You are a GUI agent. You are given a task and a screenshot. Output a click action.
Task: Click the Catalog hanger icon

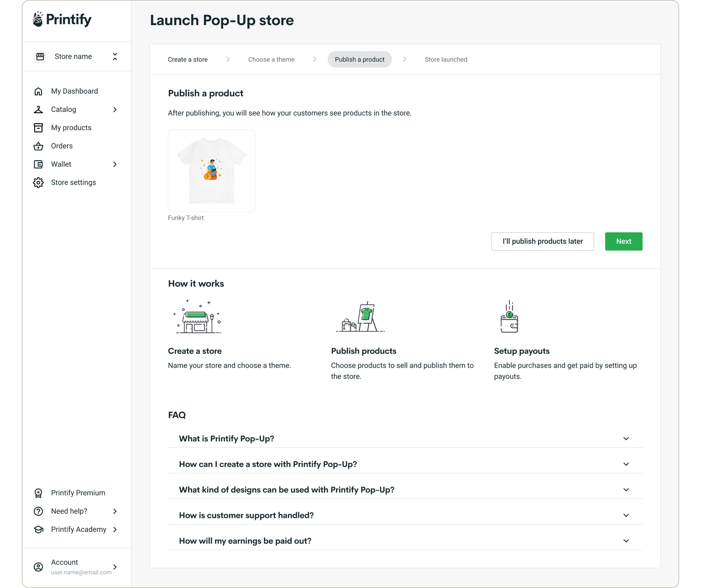[x=38, y=110]
